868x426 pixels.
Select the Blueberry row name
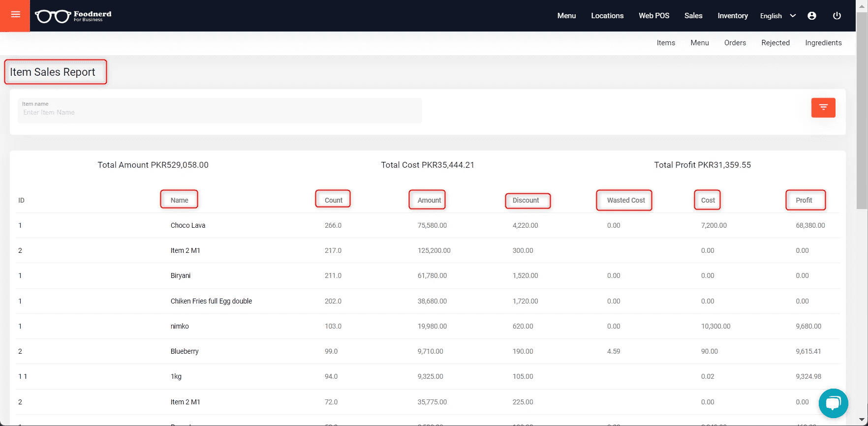185,351
